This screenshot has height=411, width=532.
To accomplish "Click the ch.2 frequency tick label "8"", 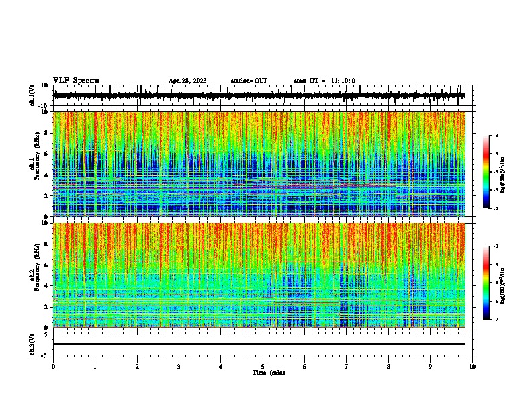I will (46, 244).
